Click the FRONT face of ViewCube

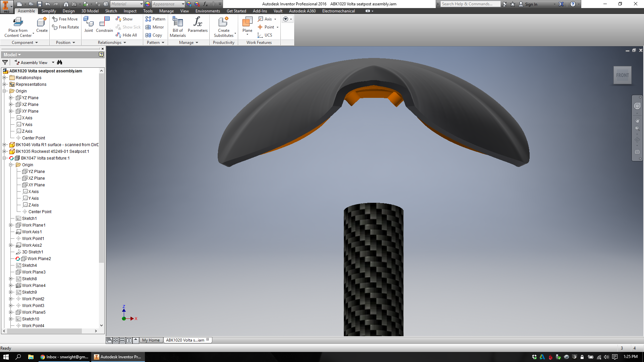[x=623, y=75]
